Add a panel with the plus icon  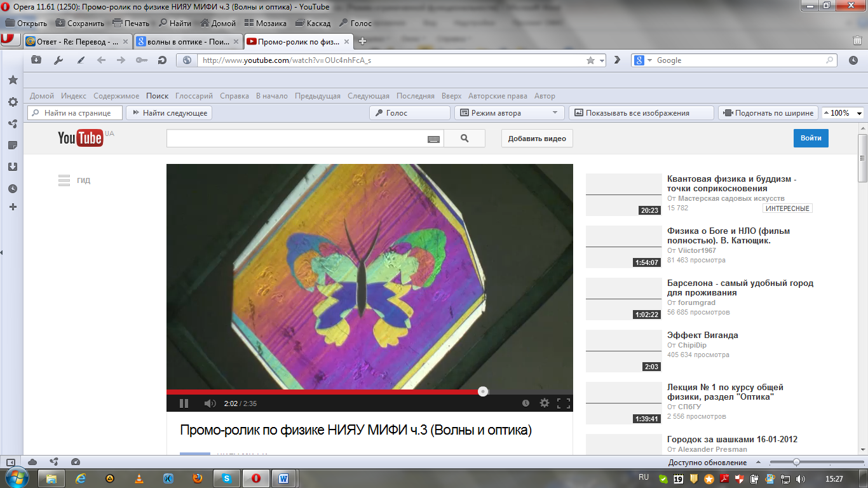pyautogui.click(x=12, y=207)
